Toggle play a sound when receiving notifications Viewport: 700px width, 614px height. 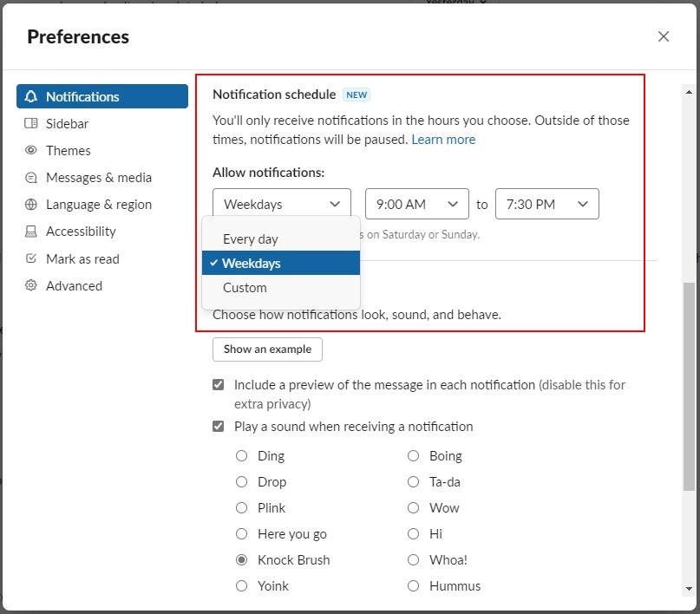pyautogui.click(x=219, y=426)
